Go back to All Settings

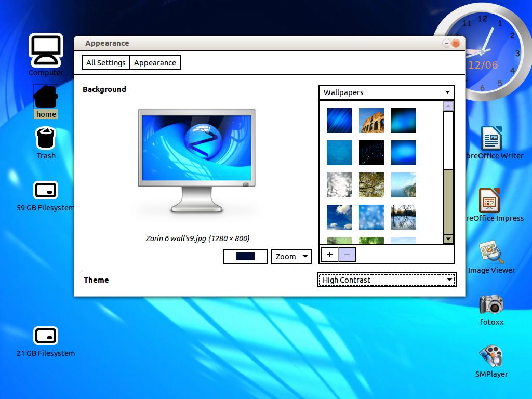pos(106,63)
